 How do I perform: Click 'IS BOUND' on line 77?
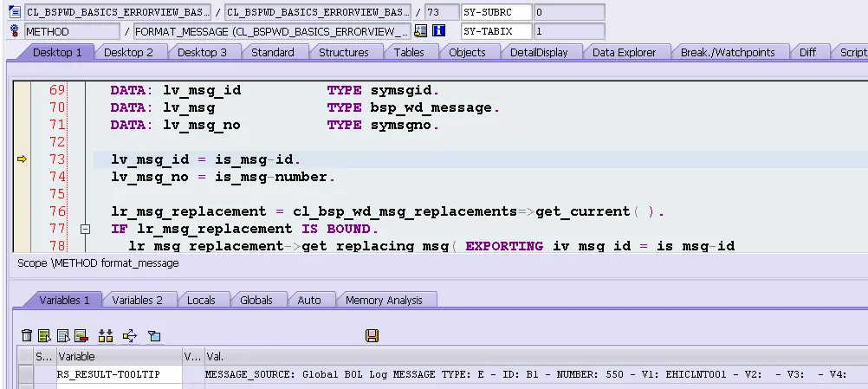[337, 229]
